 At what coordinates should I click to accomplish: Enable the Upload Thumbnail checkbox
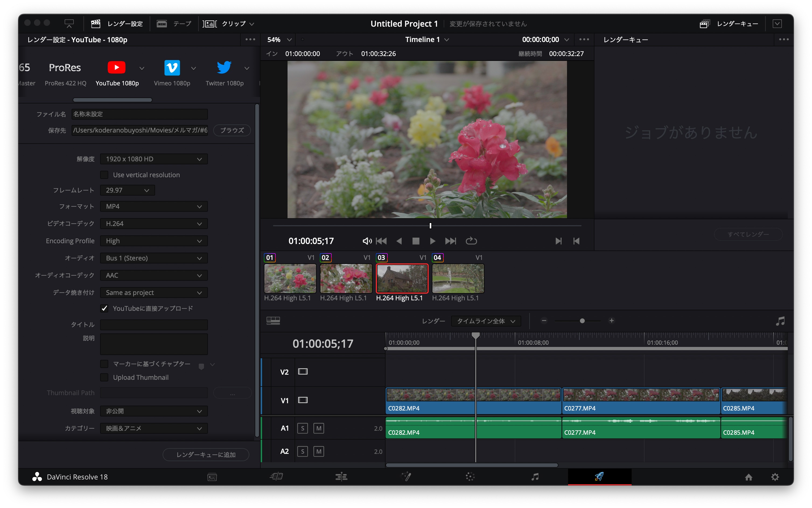click(x=104, y=377)
